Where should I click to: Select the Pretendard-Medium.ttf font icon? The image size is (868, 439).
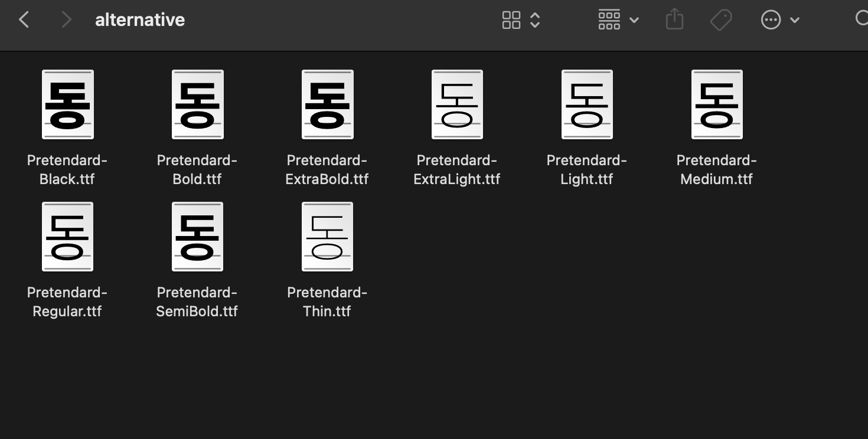click(717, 104)
